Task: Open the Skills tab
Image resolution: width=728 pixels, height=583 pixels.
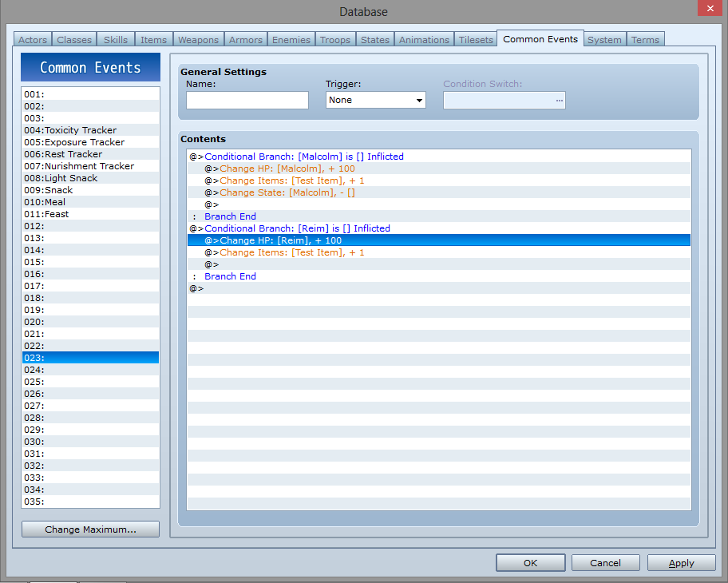Action: pos(116,40)
